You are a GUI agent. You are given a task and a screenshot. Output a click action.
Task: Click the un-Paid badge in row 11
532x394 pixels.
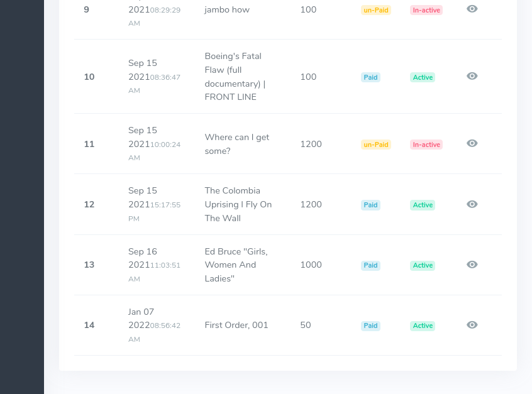click(x=376, y=145)
